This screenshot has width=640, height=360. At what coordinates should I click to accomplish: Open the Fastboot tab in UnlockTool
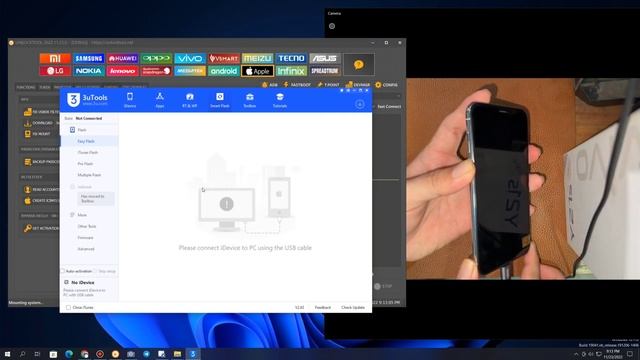coord(297,85)
